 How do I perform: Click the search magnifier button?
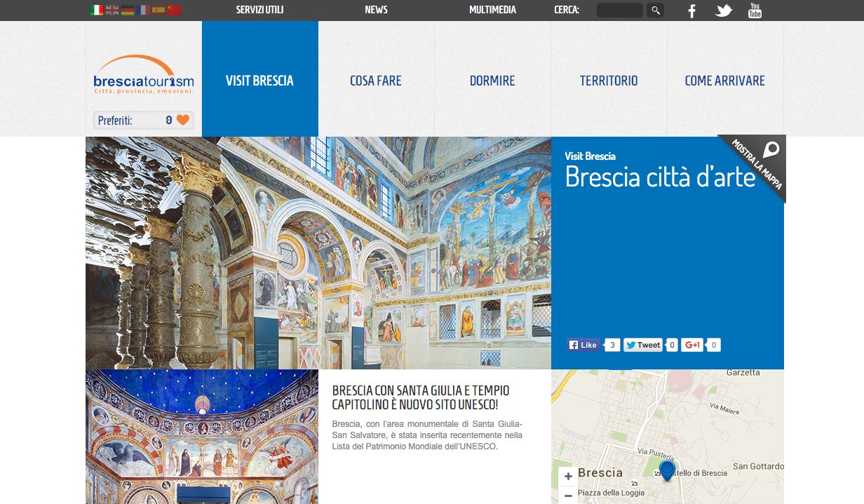point(655,10)
